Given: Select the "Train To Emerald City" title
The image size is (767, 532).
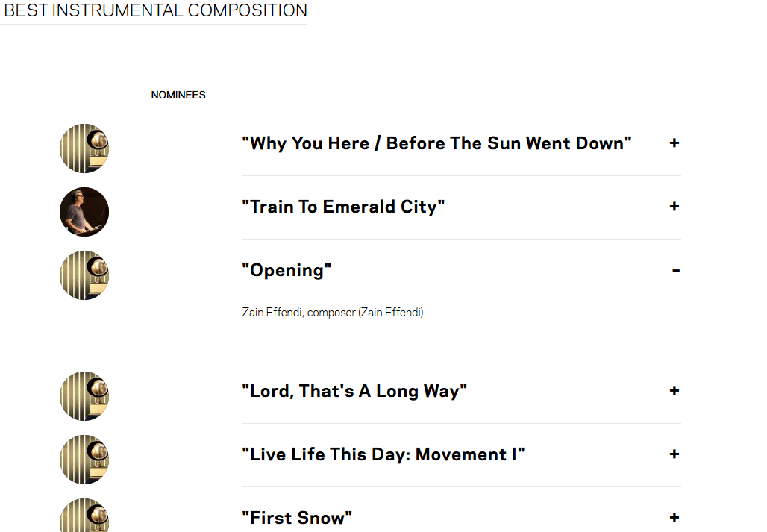Looking at the screenshot, I should coord(343,207).
